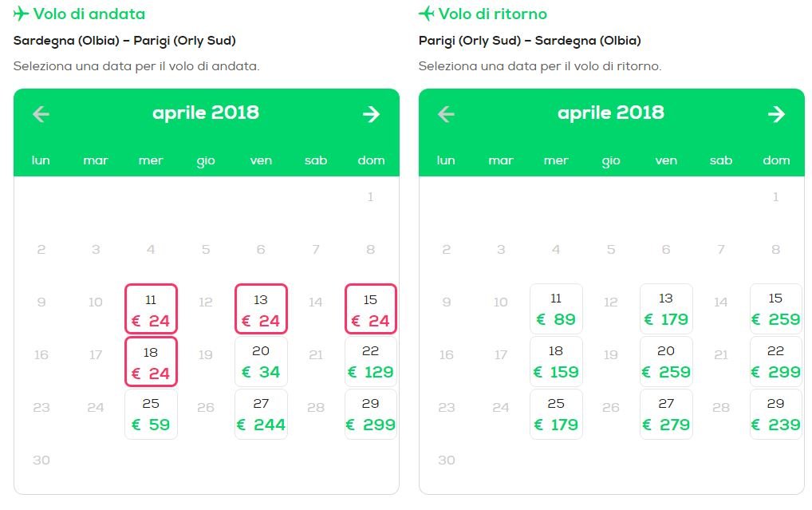812x510 pixels.
Task: Go to next month in outbound calendar
Action: coord(371,114)
